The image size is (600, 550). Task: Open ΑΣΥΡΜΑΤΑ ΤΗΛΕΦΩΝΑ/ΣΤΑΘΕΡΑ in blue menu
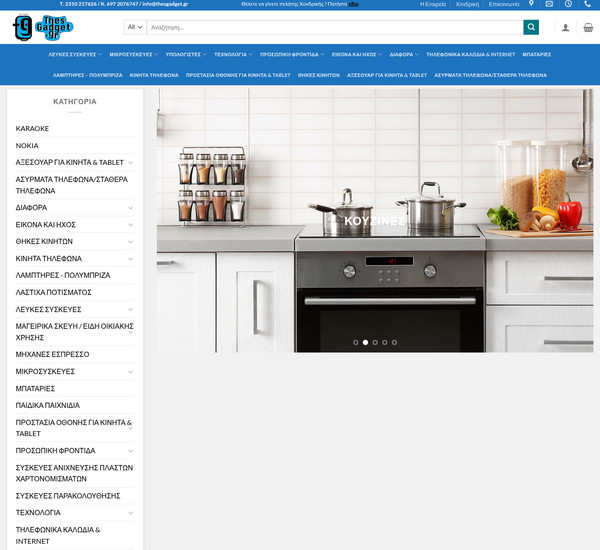[490, 75]
